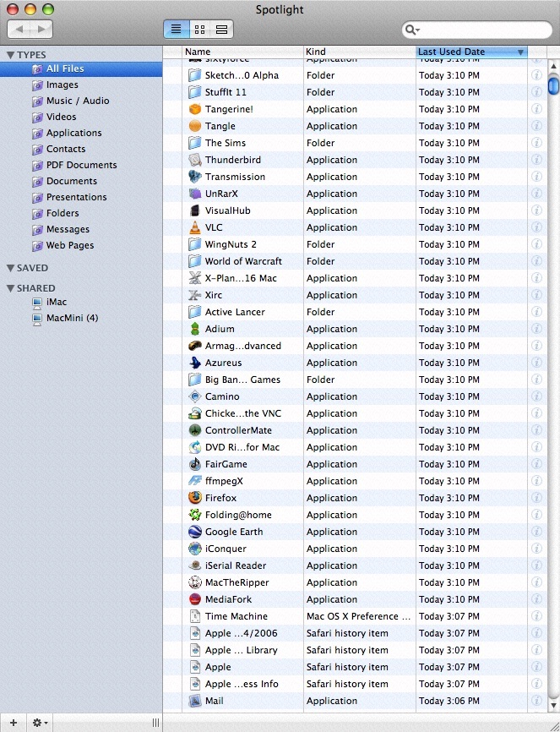
Task: Select the Apple ... Library history item
Action: click(242, 650)
